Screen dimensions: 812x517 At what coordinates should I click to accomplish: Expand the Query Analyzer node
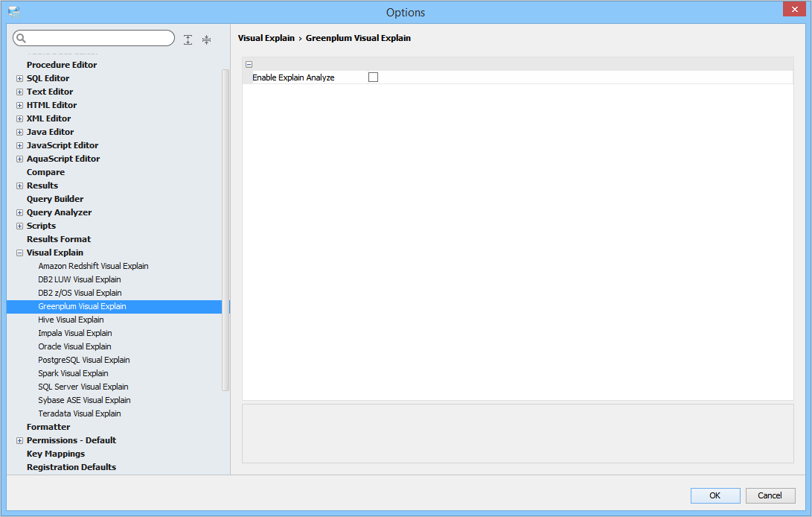19,212
